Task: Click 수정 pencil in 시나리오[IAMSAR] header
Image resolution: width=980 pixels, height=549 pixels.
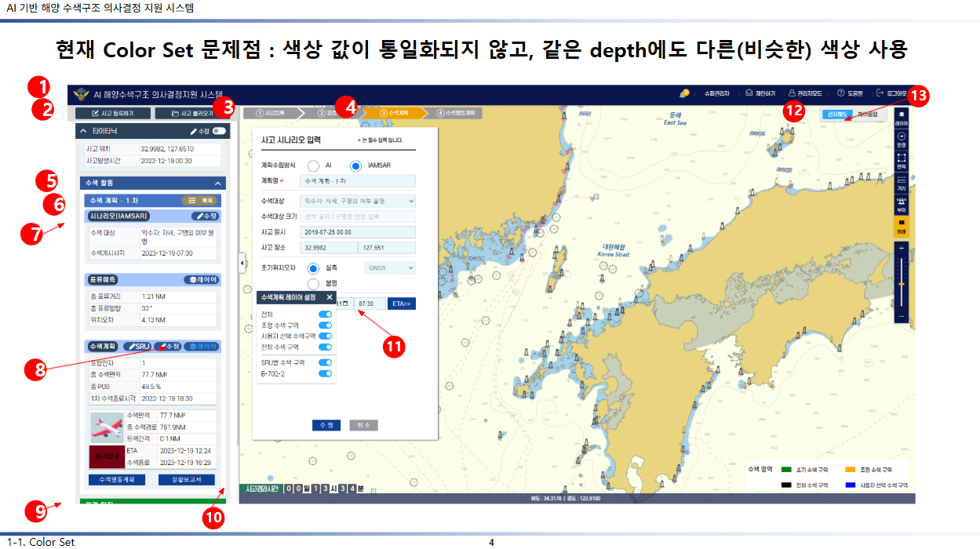Action: coord(205,216)
